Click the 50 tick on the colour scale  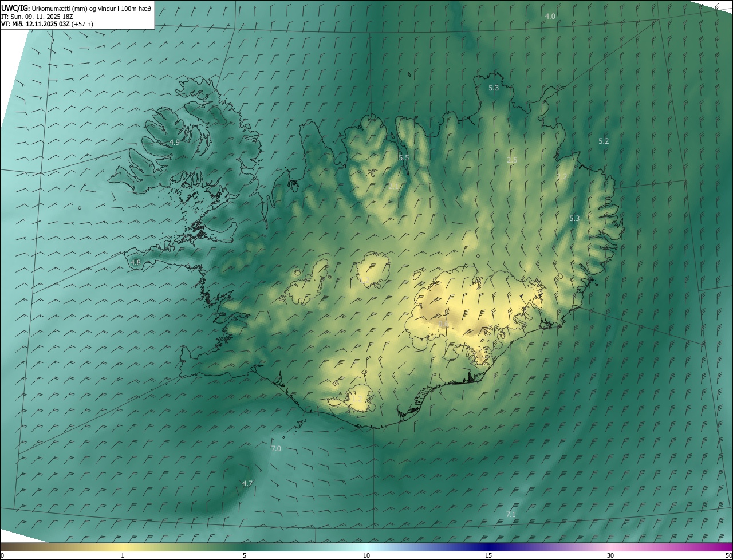pyautogui.click(x=728, y=556)
